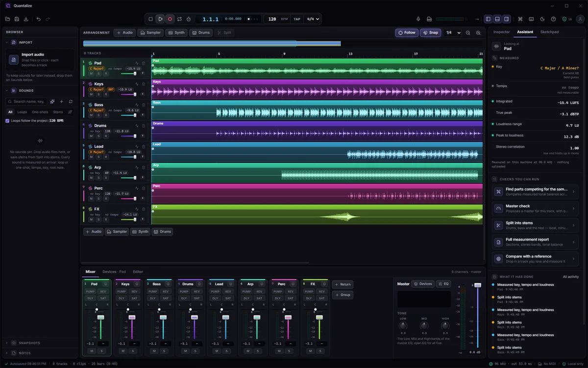Click Lead track waveform analyze icon
588x368 pixels.
pos(137,146)
